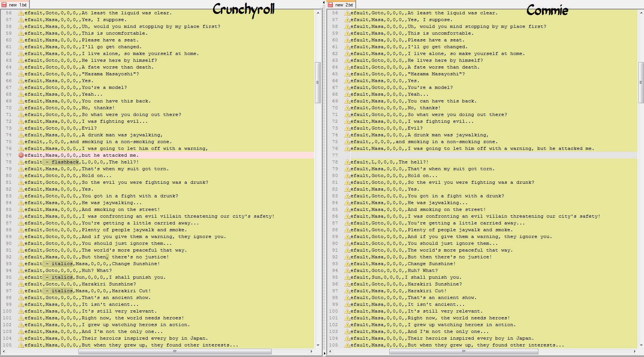Screen dimensions: 644x357
Task: Click warning marker on line 105 in left pane
Action: point(21,345)
